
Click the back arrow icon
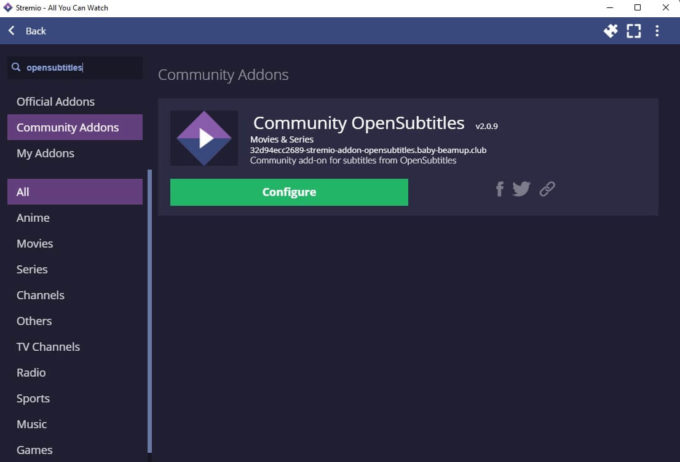pyautogui.click(x=12, y=31)
